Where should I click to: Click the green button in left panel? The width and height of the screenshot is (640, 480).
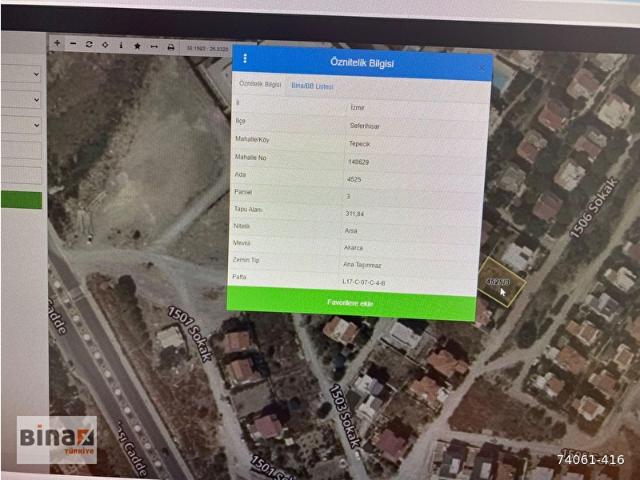(x=20, y=199)
